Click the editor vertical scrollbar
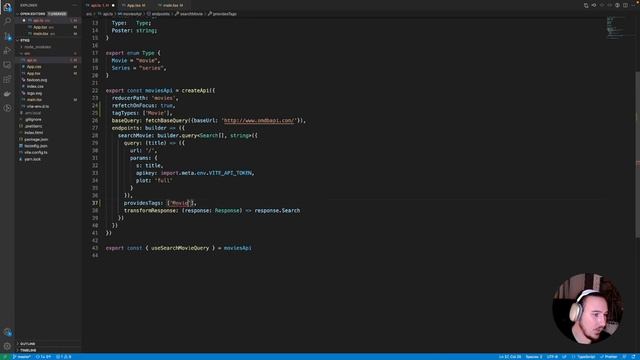This screenshot has height=360, width=640. point(638,154)
